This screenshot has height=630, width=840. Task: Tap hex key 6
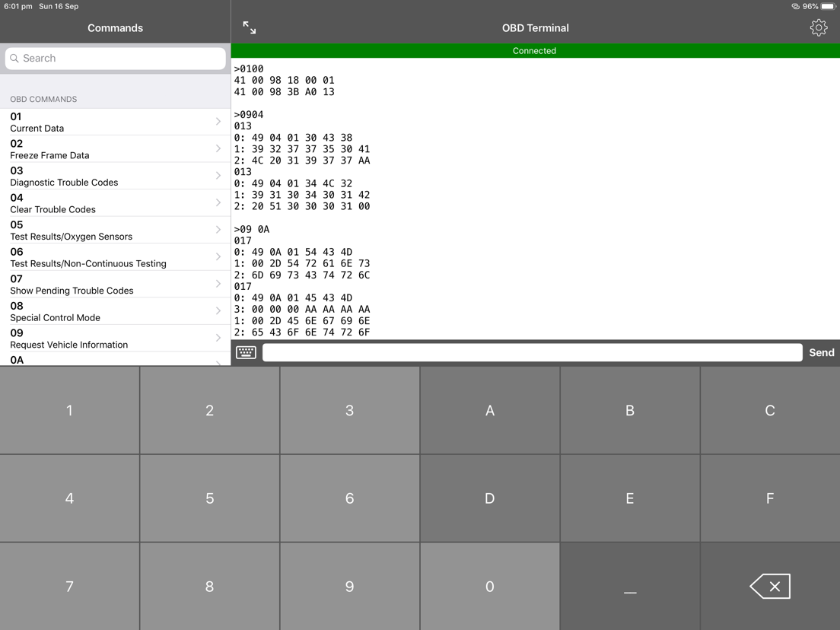(350, 498)
